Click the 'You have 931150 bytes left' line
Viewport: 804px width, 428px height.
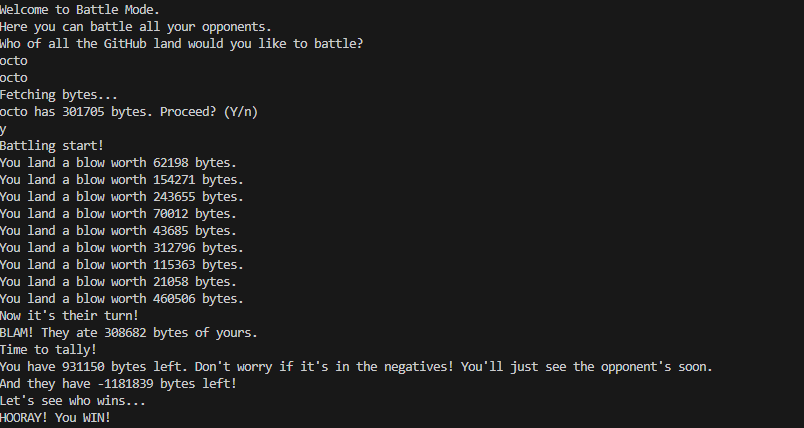pos(356,366)
